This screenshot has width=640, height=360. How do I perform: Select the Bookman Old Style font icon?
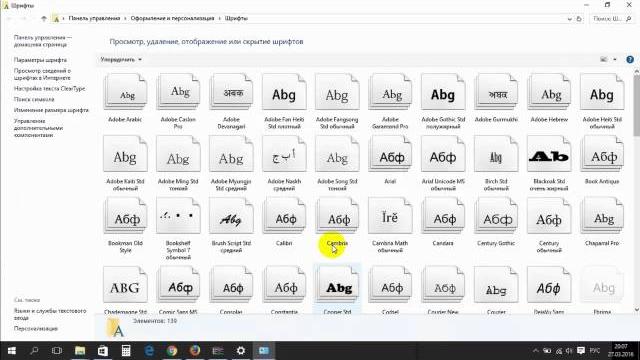(125, 216)
